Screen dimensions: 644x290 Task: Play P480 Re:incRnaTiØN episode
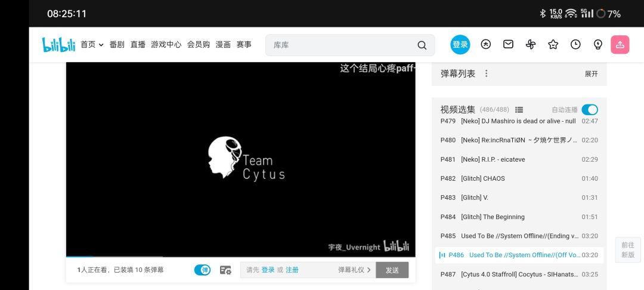pos(519,140)
